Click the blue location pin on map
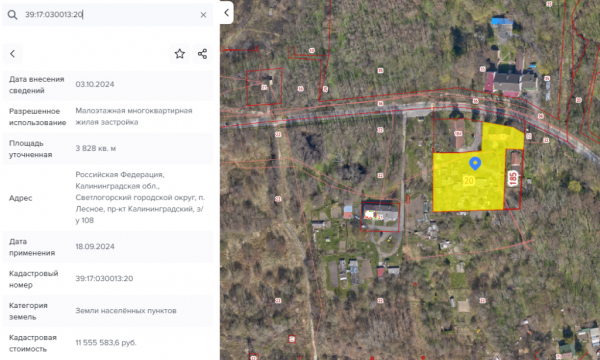Viewport: 600px width, 360px height. [475, 163]
